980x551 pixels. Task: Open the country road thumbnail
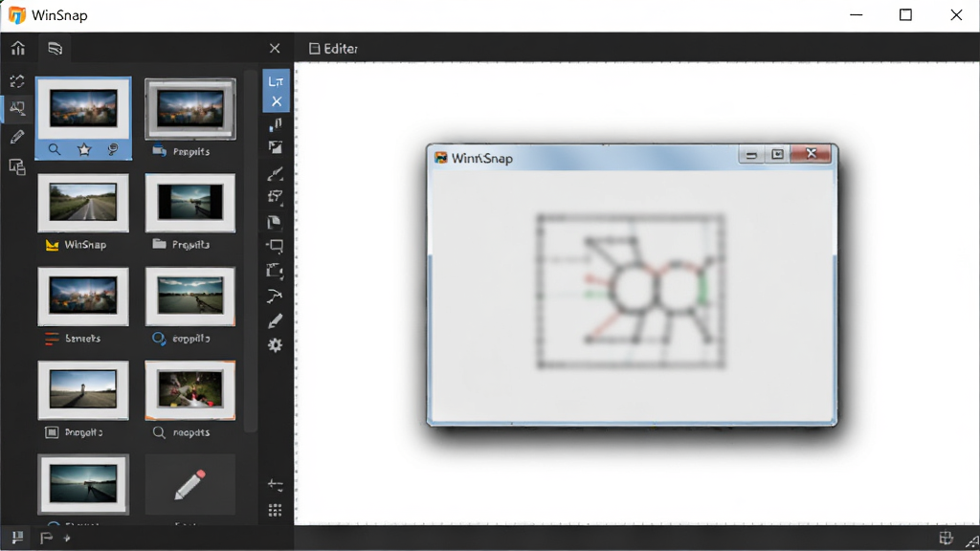[x=83, y=203]
